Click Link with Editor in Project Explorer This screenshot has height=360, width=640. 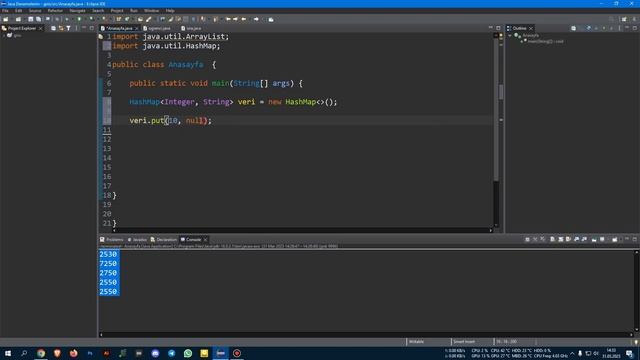(61, 28)
